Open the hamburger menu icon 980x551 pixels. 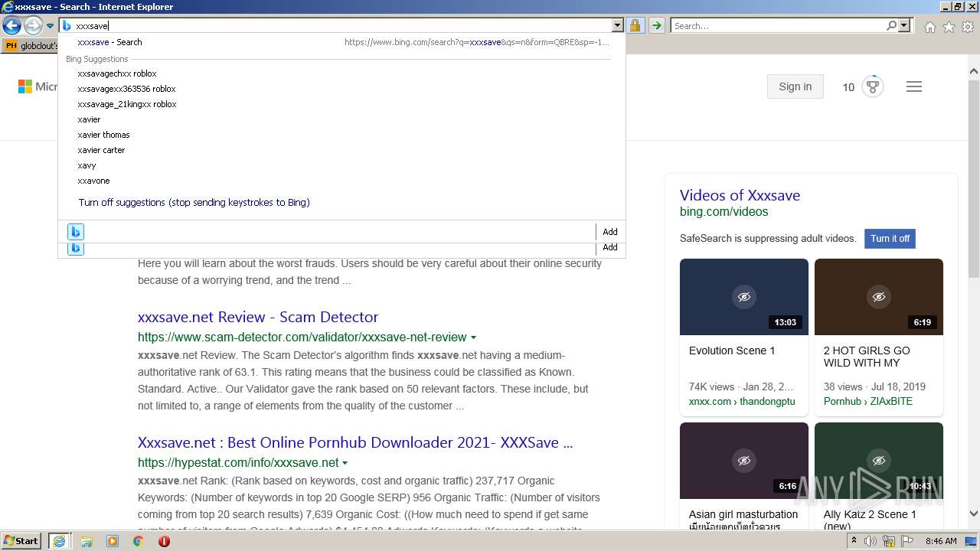pyautogui.click(x=913, y=86)
